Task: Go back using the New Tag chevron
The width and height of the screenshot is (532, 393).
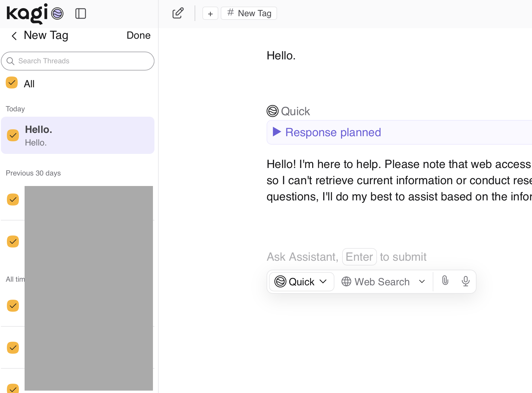Action: [14, 36]
